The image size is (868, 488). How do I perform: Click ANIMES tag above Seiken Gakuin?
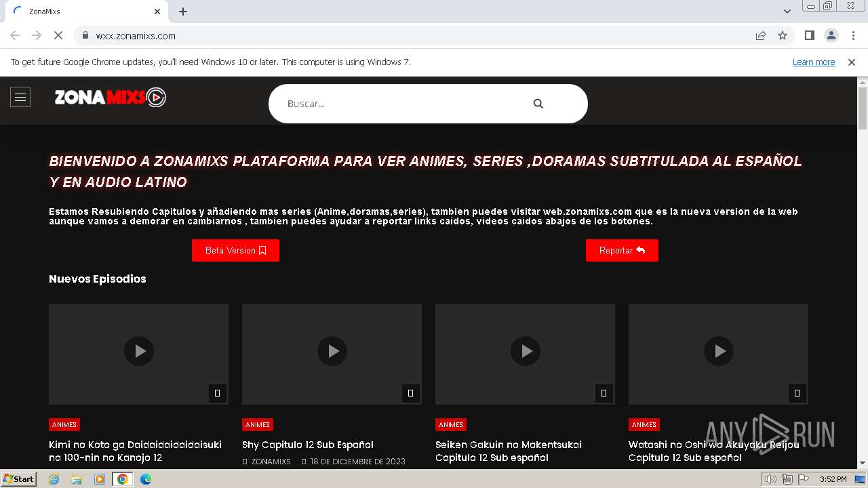pos(451,424)
